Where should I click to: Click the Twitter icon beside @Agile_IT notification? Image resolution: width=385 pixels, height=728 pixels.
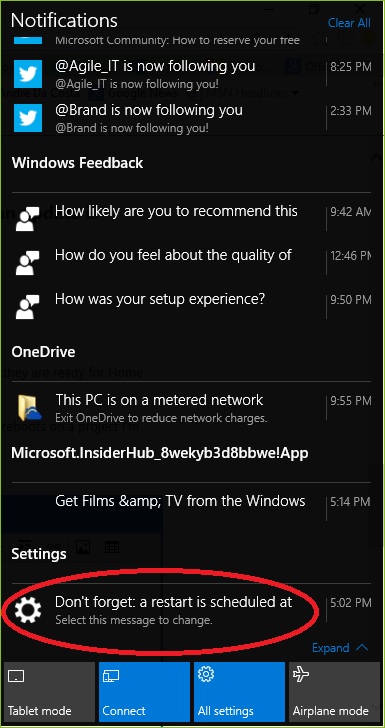coord(28,74)
